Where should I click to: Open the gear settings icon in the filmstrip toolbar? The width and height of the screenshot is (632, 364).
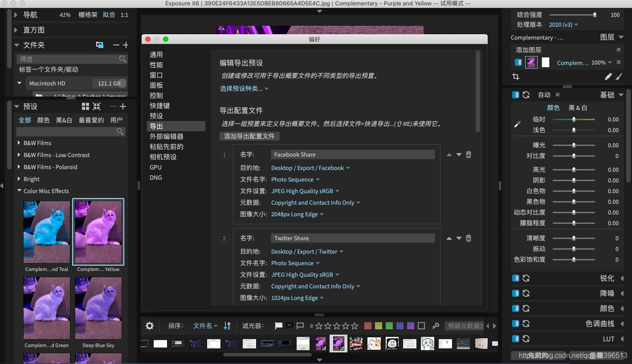(149, 325)
